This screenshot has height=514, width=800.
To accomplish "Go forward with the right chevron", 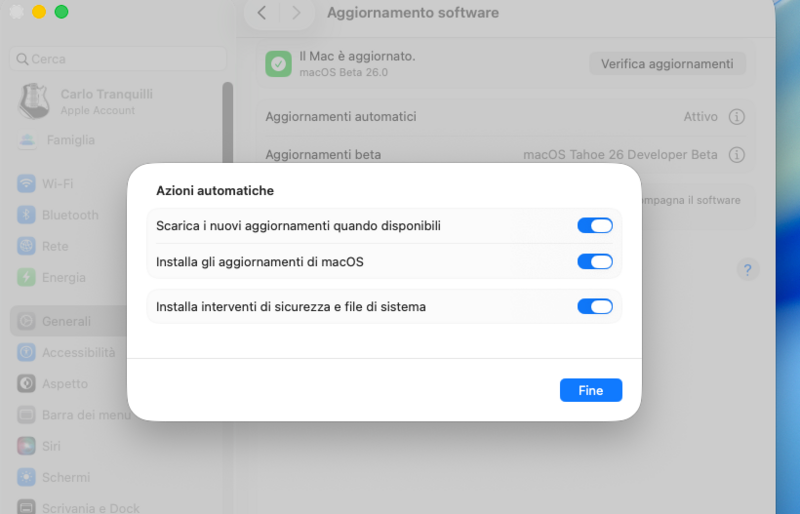I will (x=295, y=13).
